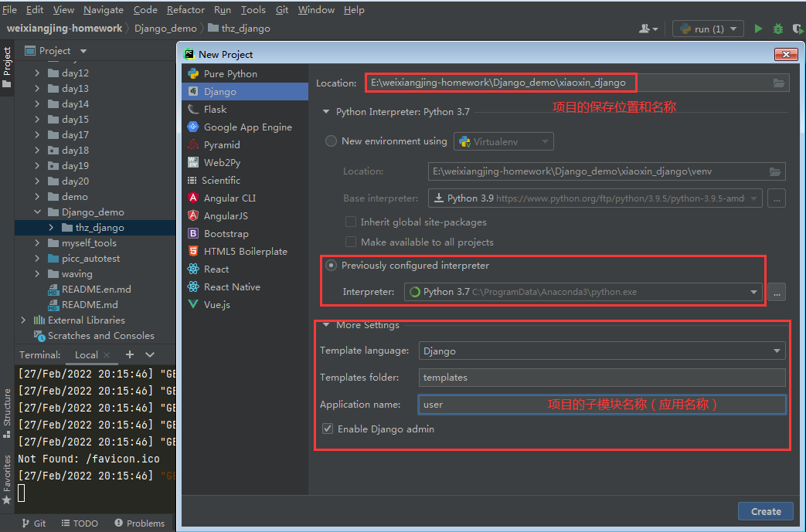Select Scratches and Consoles node
The image size is (806, 532).
[x=94, y=335]
